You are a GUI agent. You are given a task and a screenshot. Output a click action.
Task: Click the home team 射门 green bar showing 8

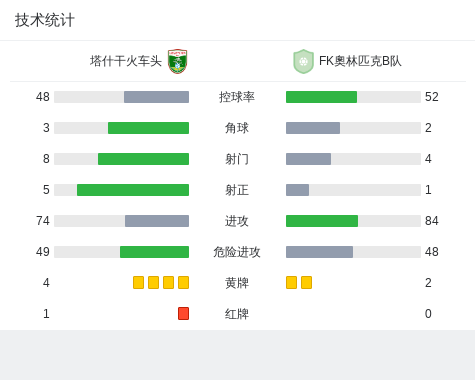[143, 159]
